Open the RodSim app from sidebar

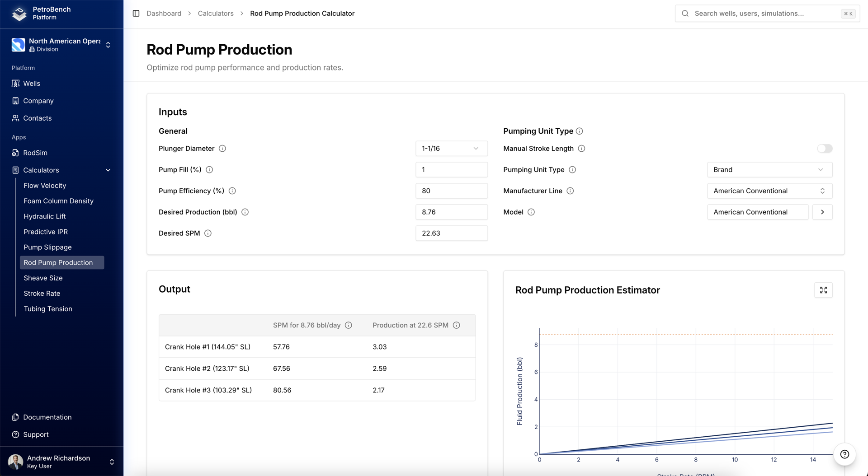[35, 153]
